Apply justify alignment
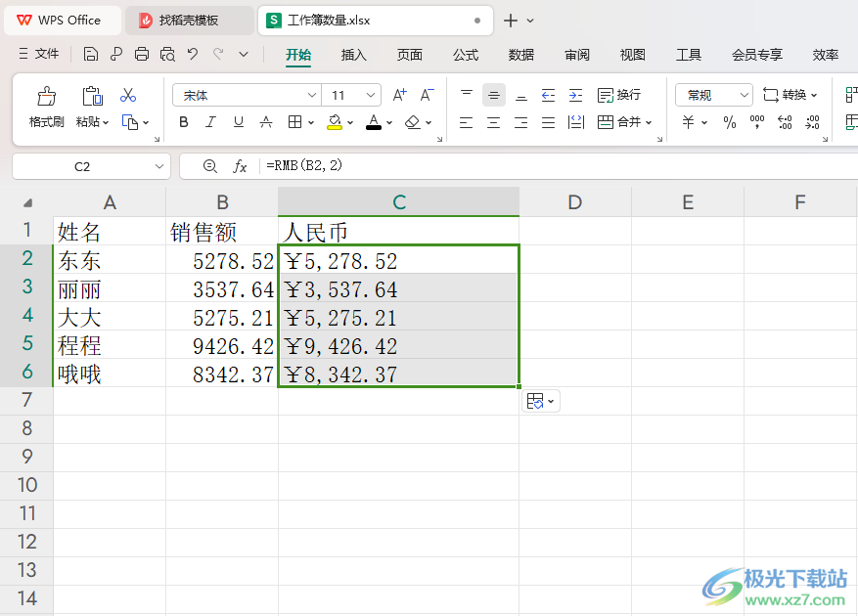 pos(548,122)
